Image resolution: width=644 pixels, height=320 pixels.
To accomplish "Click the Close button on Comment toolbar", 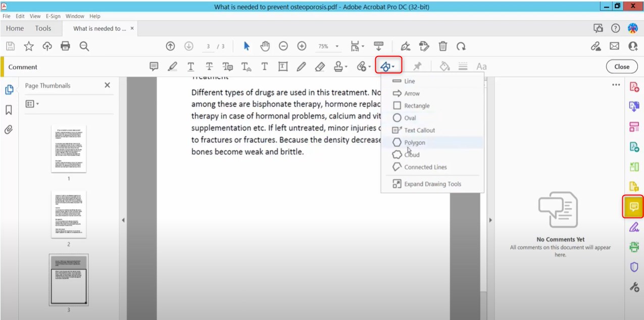I will [621, 66].
